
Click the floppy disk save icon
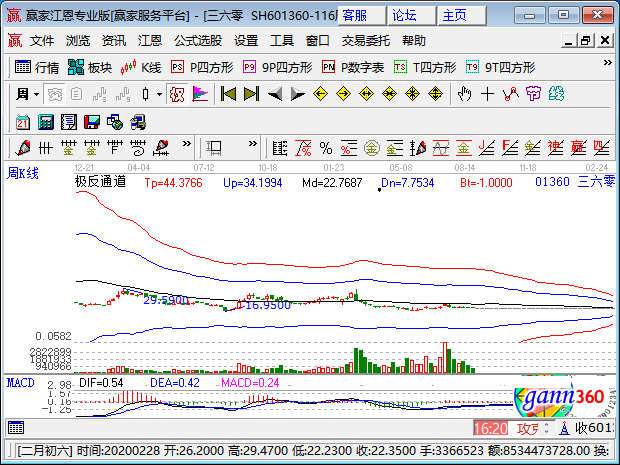[x=92, y=122]
